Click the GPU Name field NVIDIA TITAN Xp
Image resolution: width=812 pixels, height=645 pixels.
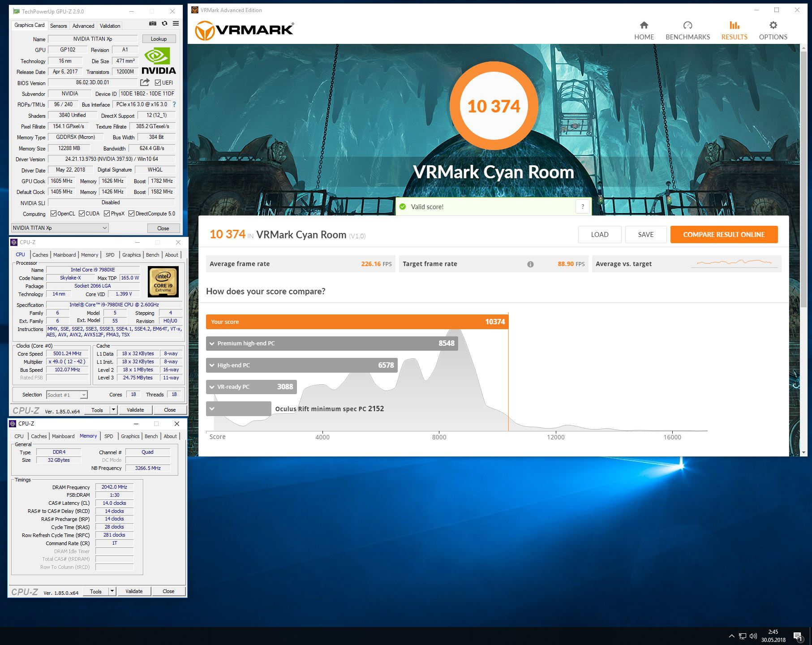pos(93,39)
